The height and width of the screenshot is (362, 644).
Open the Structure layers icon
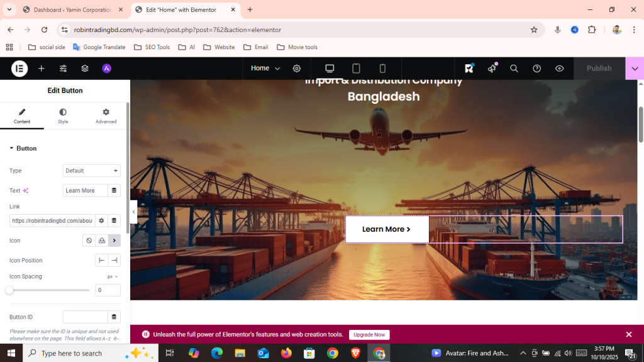click(x=85, y=69)
